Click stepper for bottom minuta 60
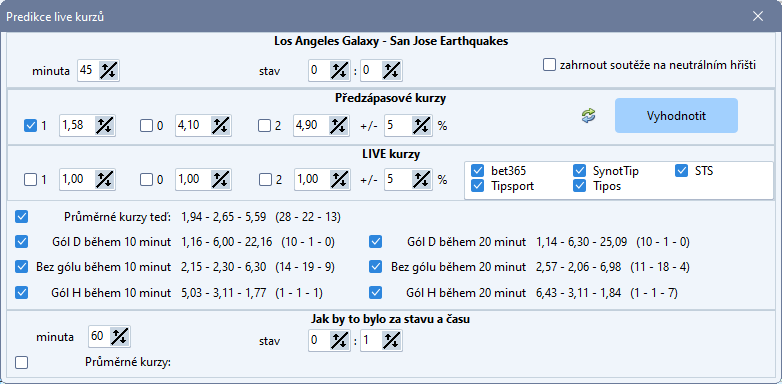Screen dimensions: 782x384 [119, 337]
